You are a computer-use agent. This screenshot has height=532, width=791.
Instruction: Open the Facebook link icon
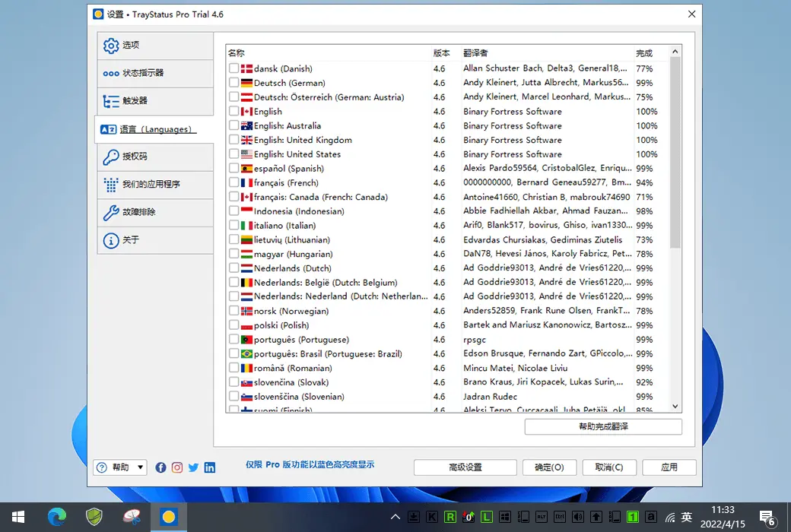[x=160, y=467]
